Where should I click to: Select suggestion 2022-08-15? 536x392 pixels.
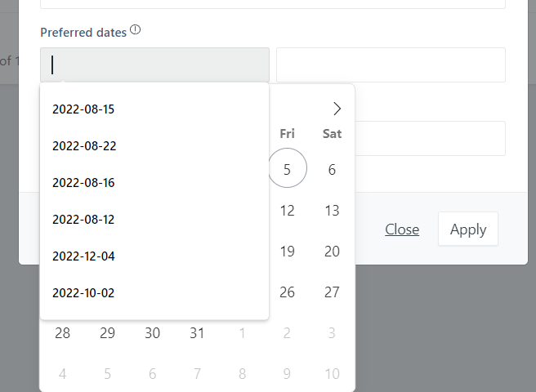[x=154, y=109]
